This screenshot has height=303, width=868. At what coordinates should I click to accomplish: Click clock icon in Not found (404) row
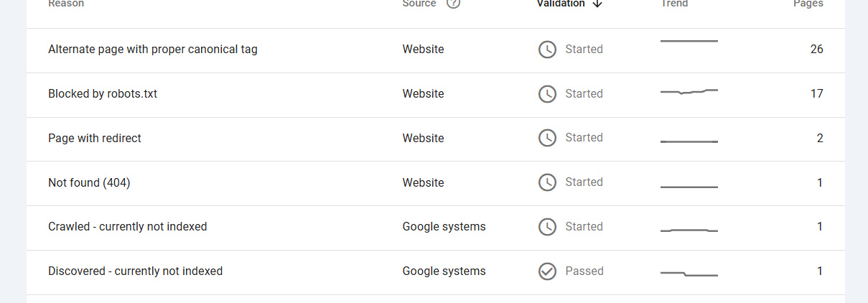point(548,182)
